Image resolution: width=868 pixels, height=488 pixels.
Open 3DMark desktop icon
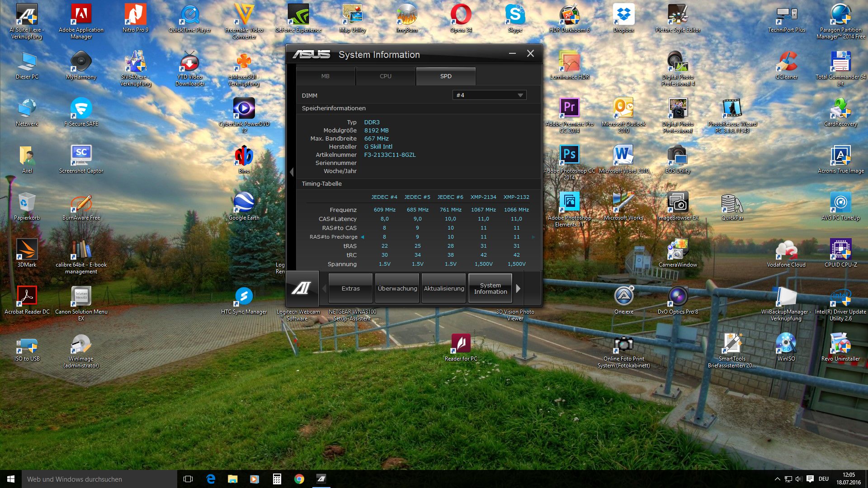click(x=27, y=249)
